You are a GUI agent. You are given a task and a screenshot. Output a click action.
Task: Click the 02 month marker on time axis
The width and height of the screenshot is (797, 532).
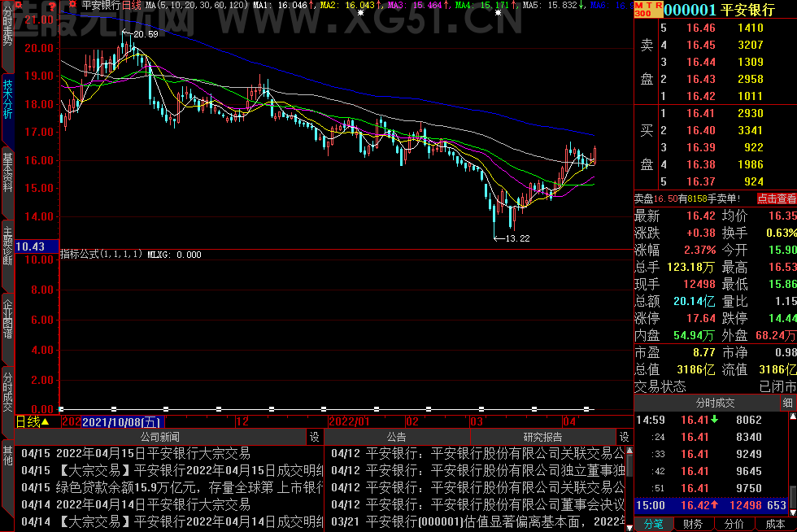point(412,421)
